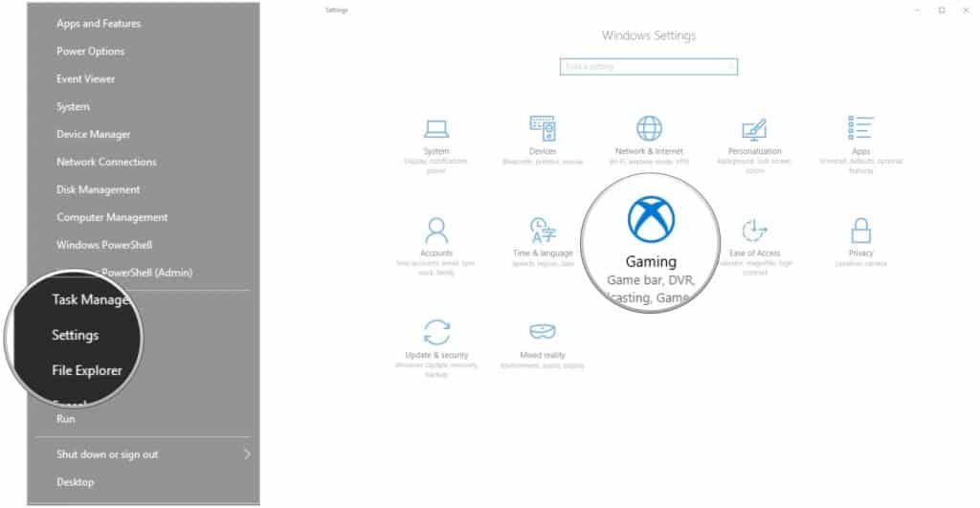The width and height of the screenshot is (980, 508).
Task: Open Computer Management menu entry
Action: pyautogui.click(x=112, y=217)
